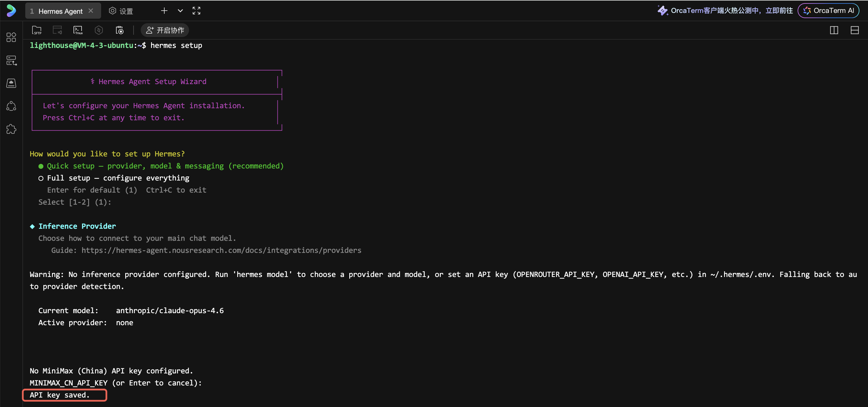Image resolution: width=868 pixels, height=407 pixels.
Task: Click the 开启协作 collaboration button
Action: pyautogui.click(x=164, y=30)
